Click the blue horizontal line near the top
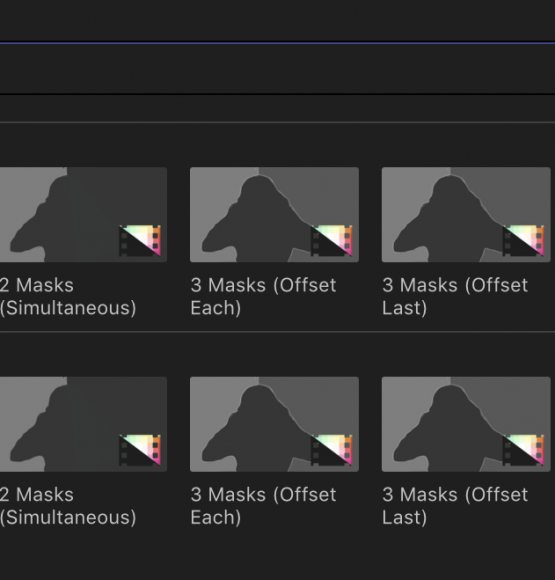The width and height of the screenshot is (555, 580). (278, 43)
